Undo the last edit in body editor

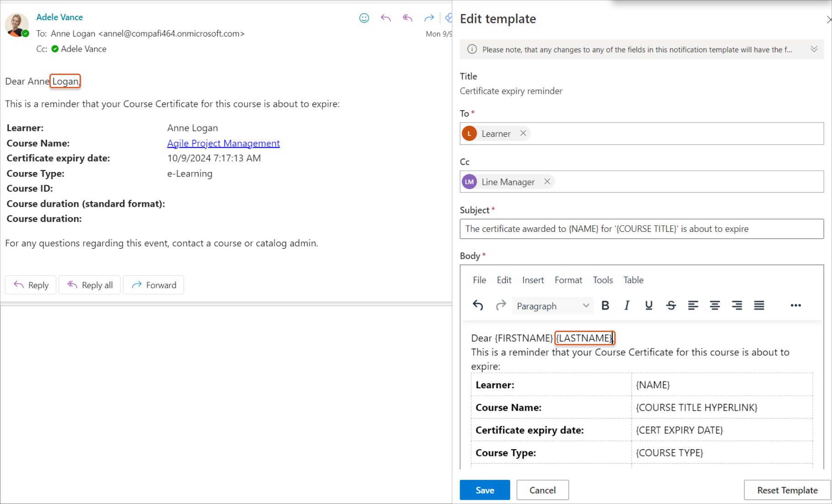tap(478, 305)
